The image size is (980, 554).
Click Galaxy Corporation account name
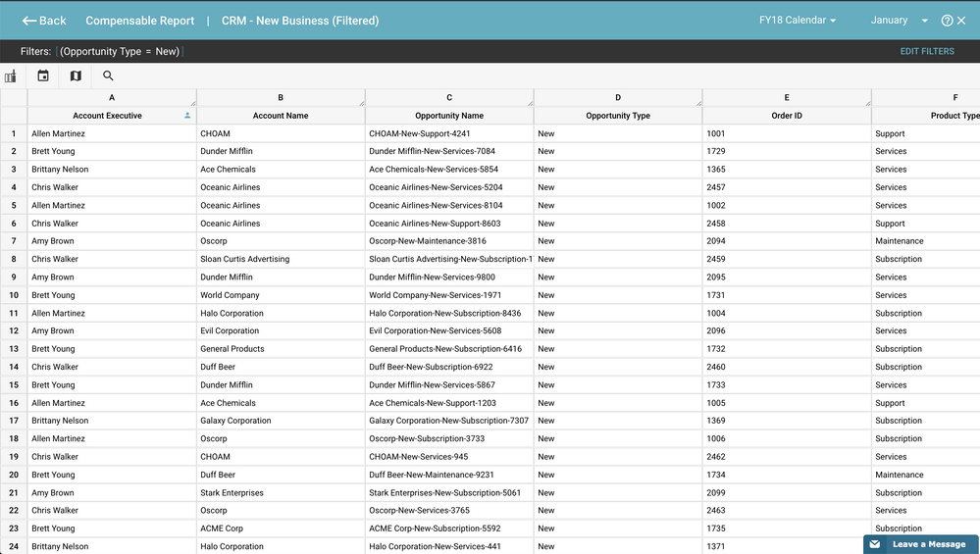(x=281, y=421)
